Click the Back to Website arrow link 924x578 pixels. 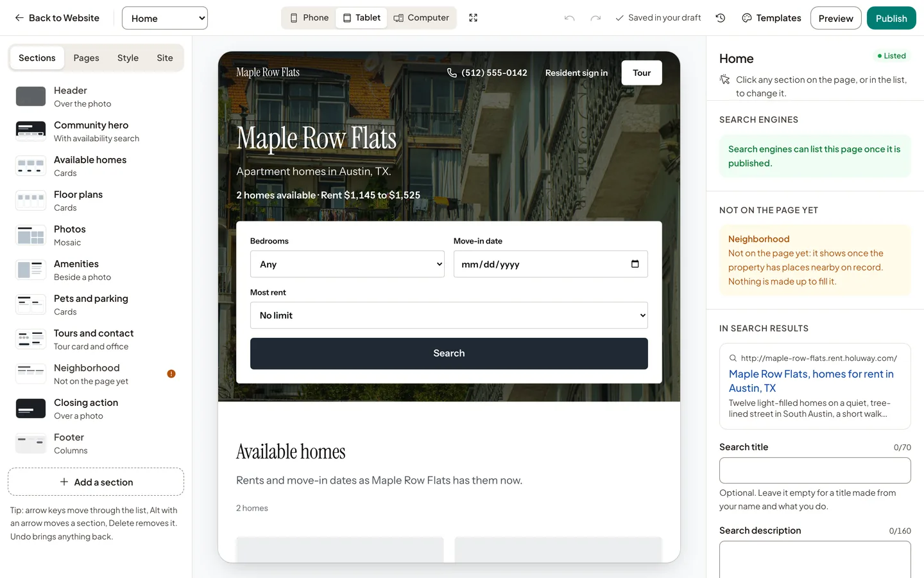[57, 18]
